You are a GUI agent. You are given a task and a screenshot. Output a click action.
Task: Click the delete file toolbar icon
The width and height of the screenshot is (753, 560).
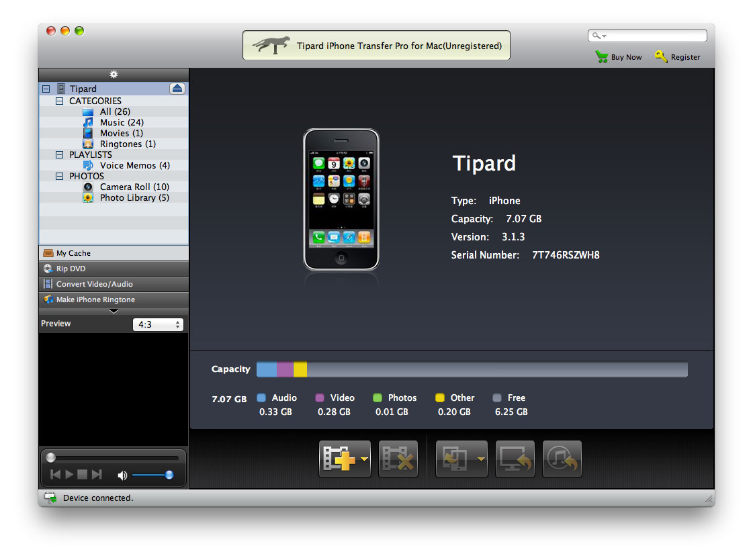398,459
